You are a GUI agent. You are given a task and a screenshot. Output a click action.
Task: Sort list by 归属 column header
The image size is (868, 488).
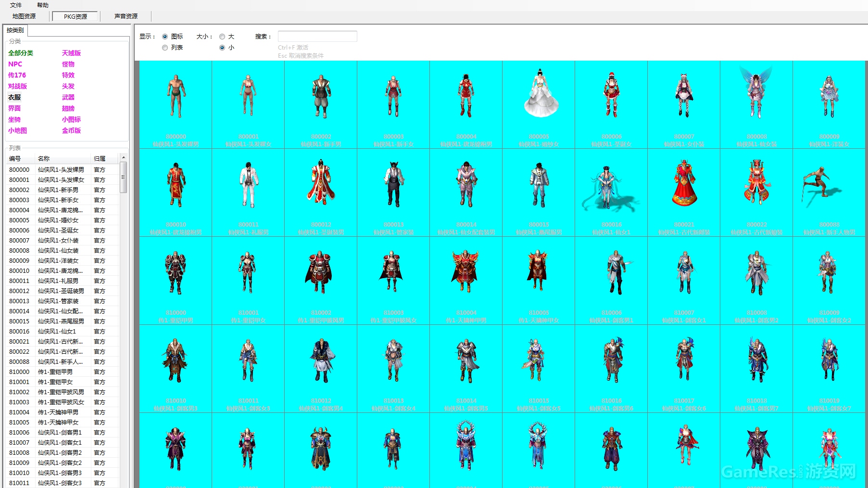tap(104, 158)
